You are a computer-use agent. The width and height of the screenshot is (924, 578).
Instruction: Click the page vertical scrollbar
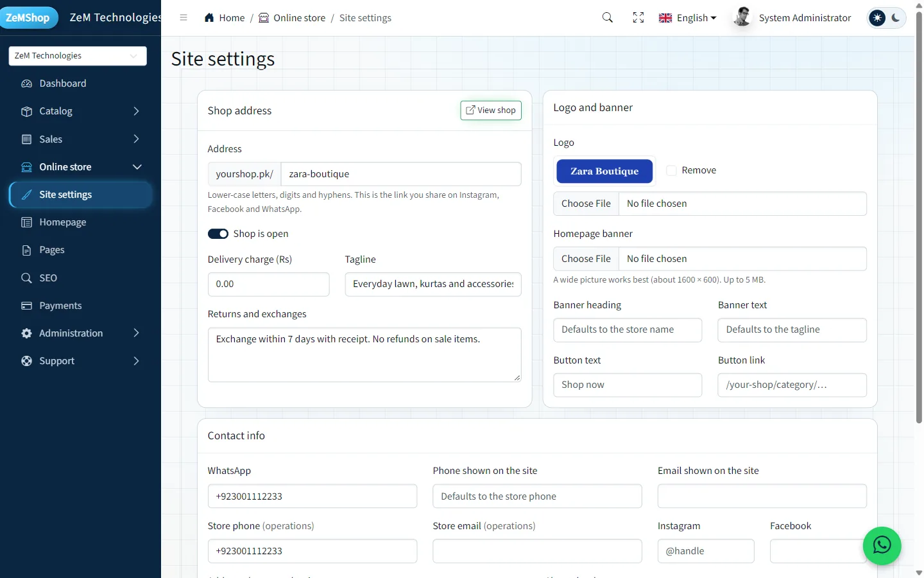click(x=919, y=218)
